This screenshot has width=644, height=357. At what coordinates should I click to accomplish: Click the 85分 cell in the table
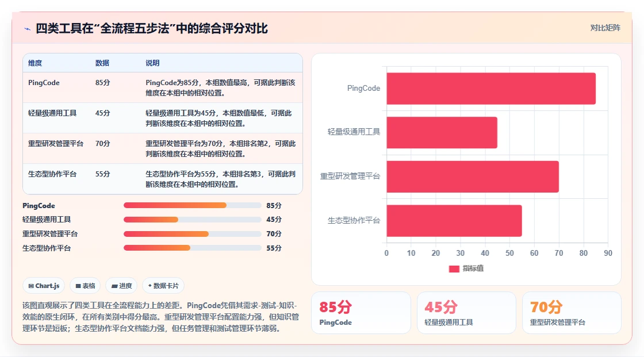103,83
